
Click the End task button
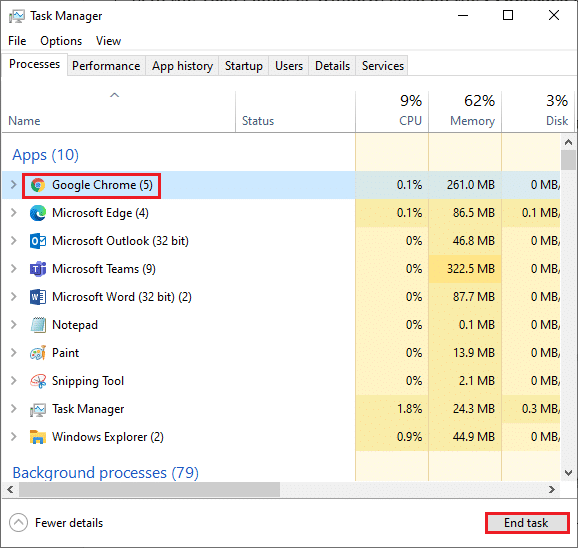(x=527, y=523)
